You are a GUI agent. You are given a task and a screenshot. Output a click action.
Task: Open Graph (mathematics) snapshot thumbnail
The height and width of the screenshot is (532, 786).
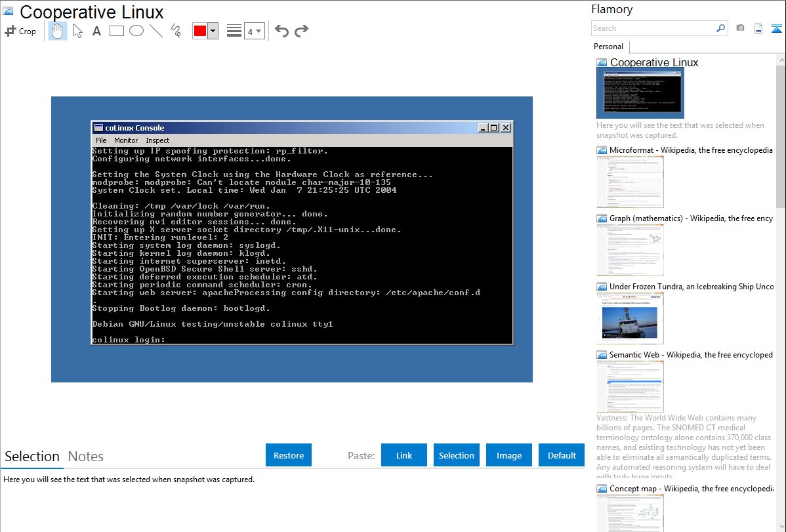pos(630,250)
